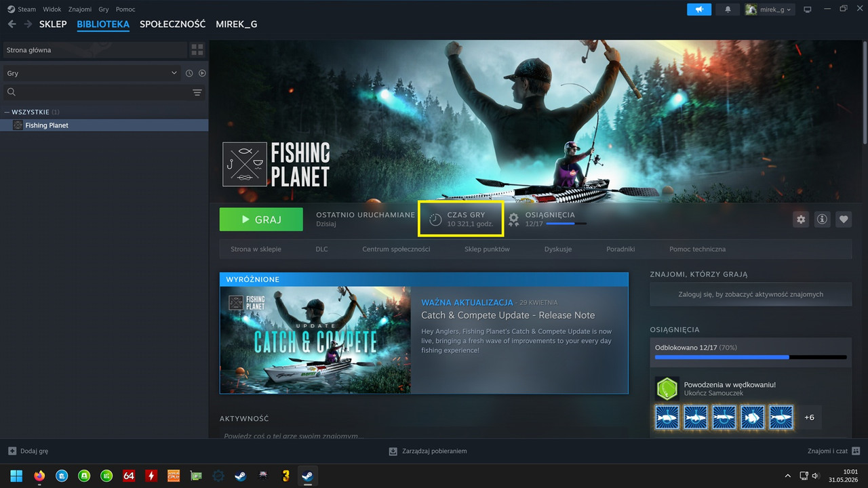Viewport: 868px width, 488px height.
Task: Expand the mirek_g account dropdown
Action: tap(769, 9)
